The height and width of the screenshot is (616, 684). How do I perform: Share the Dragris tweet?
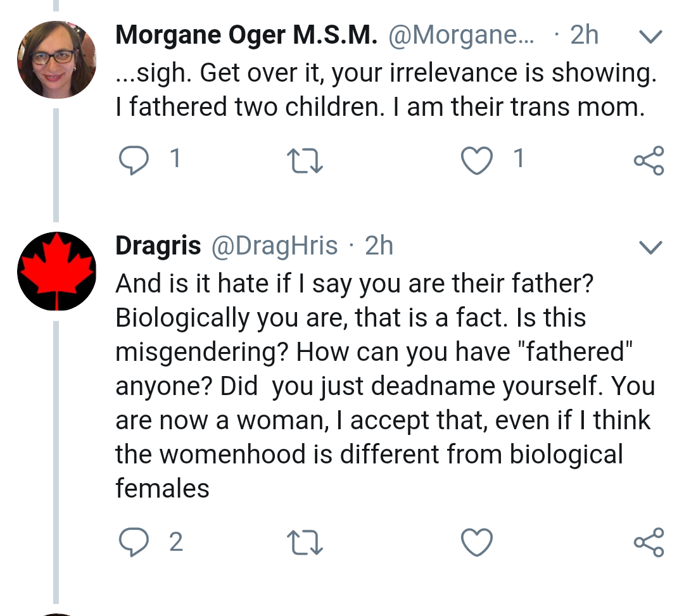[649, 542]
